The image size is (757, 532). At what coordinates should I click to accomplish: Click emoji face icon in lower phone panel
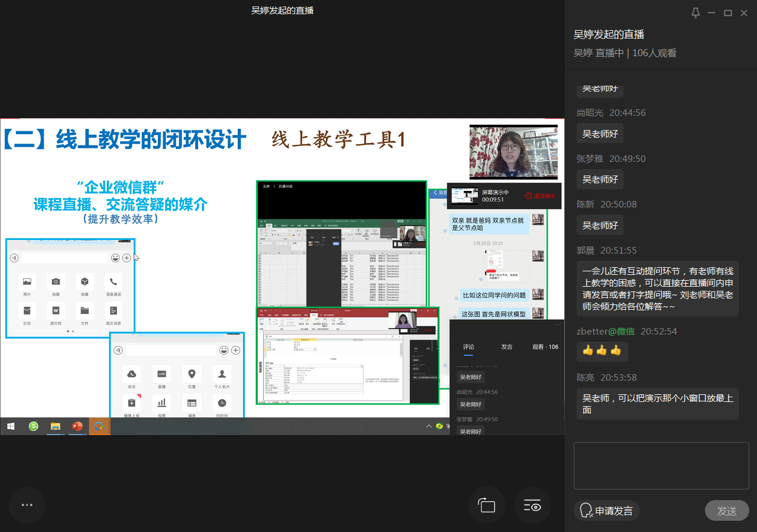[x=224, y=351]
